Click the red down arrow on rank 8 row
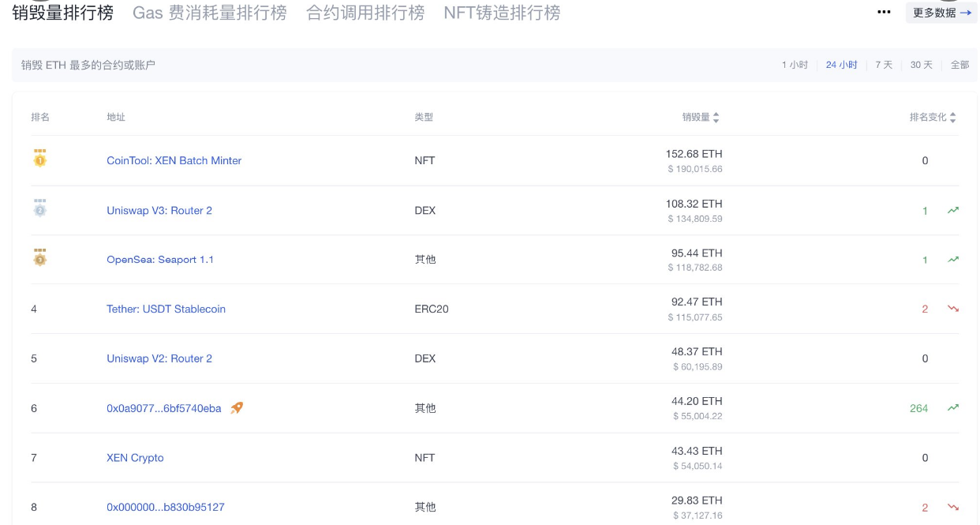The width and height of the screenshot is (980, 525). [952, 507]
